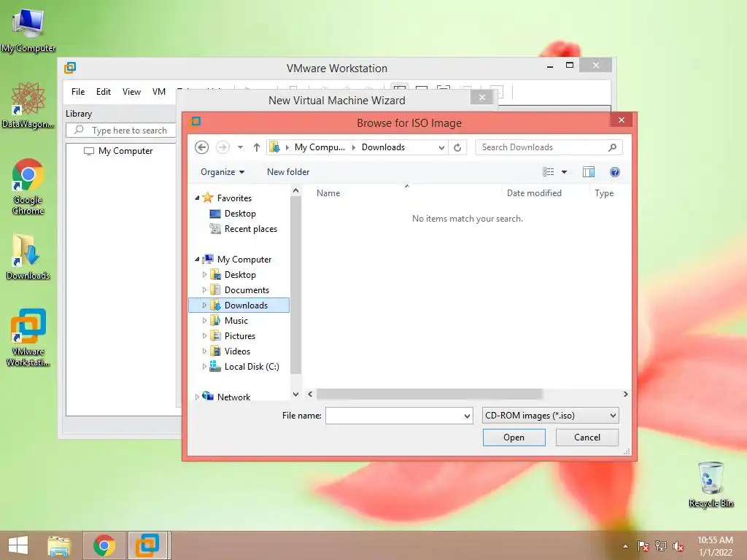Click the Forward arrow in Browse dialog
Screen dimensions: 747x560
[222, 147]
